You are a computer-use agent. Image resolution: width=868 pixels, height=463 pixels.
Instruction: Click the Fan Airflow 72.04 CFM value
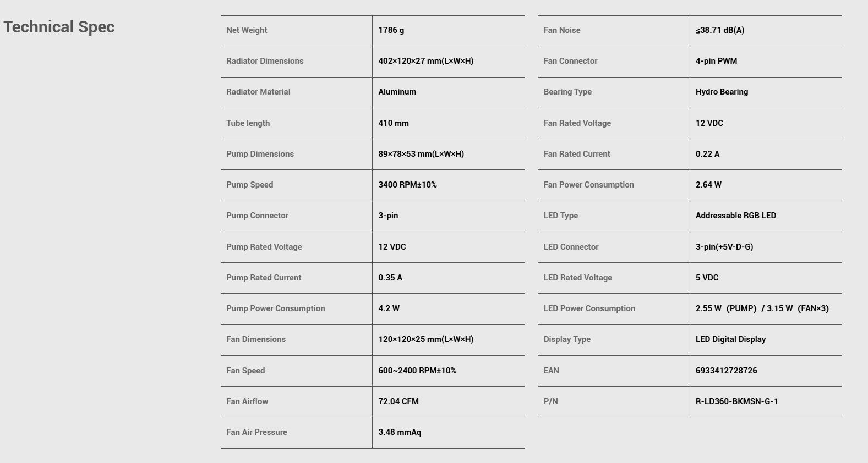tap(398, 401)
